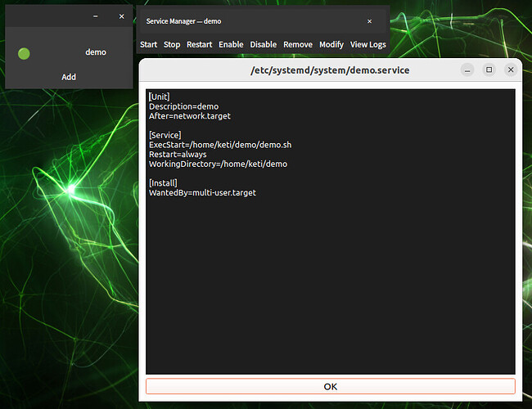Minimize the demo.service dialog window
Image resolution: width=532 pixels, height=409 pixels.
point(467,70)
